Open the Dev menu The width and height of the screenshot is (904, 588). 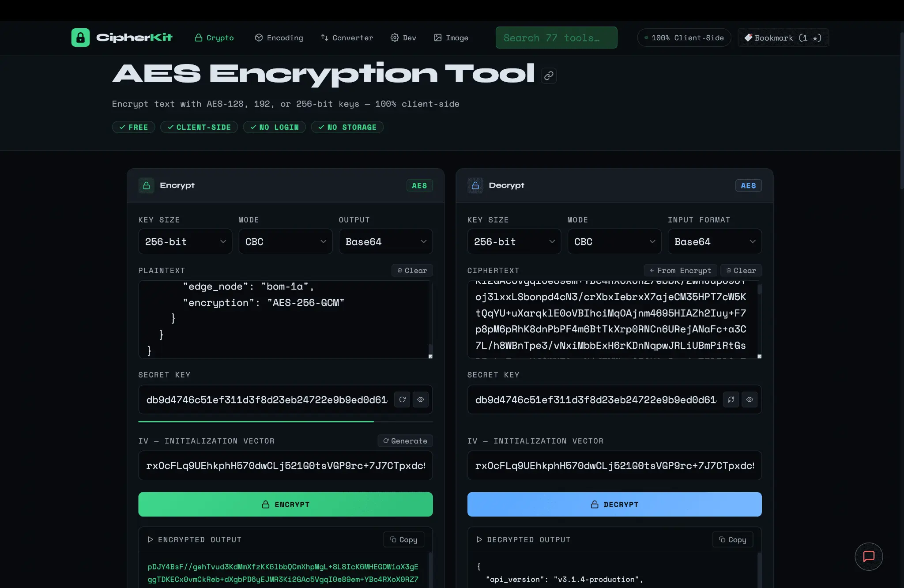click(403, 38)
